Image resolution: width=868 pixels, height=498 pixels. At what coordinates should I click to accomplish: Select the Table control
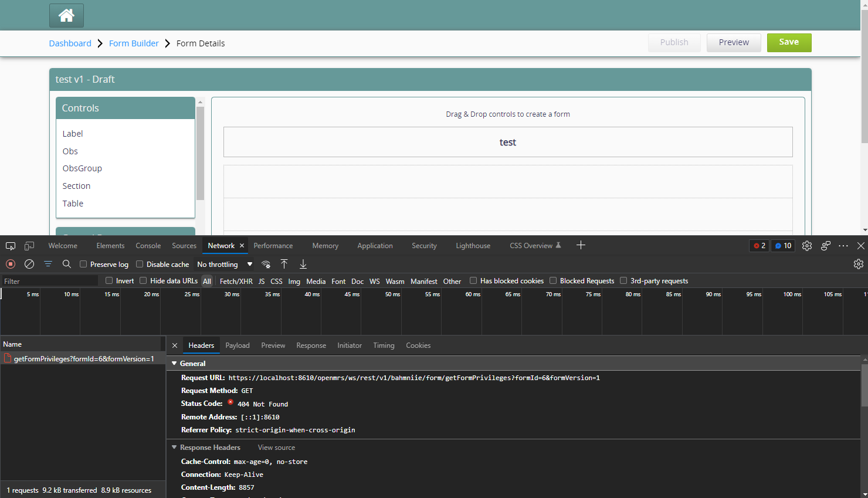tap(73, 204)
